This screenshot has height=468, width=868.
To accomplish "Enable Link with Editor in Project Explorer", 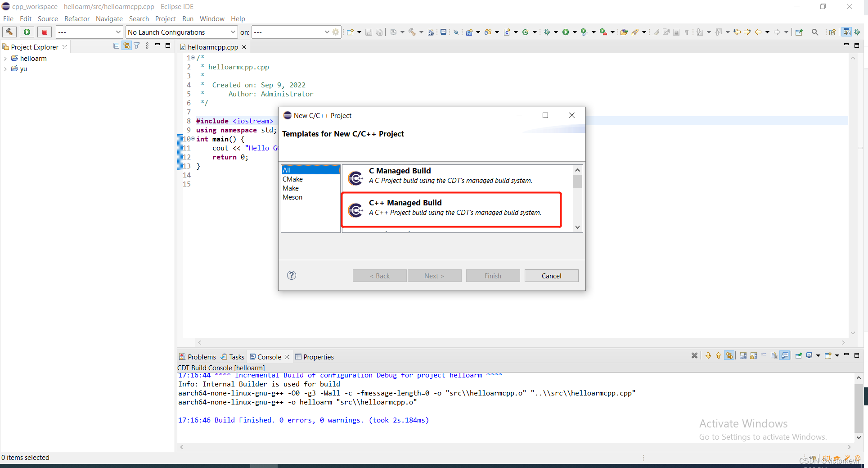I will pos(126,45).
